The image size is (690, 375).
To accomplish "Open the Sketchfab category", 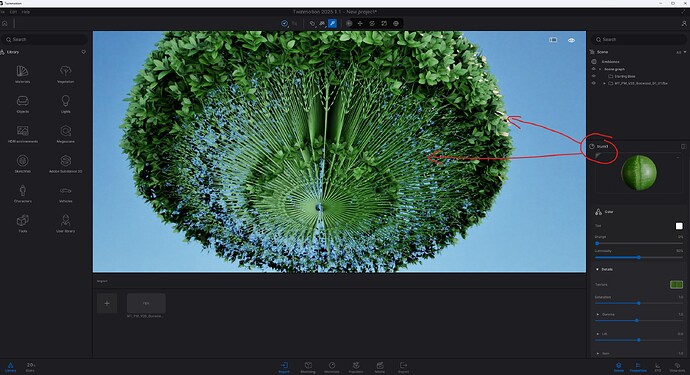I will [x=22, y=163].
